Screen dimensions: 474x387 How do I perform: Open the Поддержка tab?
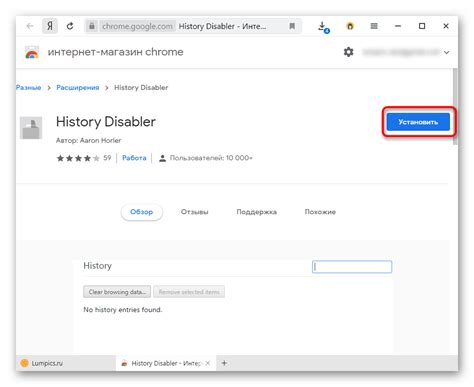tap(257, 212)
